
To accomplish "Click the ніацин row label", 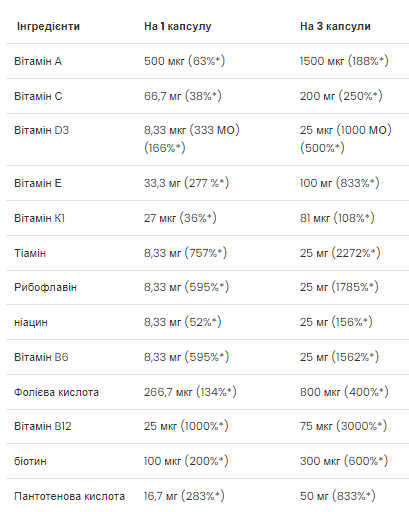I will coord(31,323).
